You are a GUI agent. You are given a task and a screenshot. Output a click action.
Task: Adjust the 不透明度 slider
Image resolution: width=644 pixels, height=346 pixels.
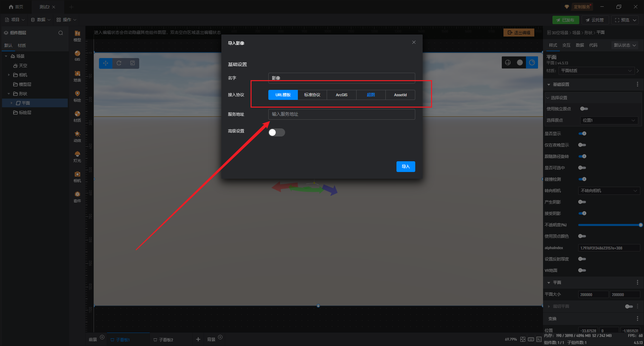609,225
